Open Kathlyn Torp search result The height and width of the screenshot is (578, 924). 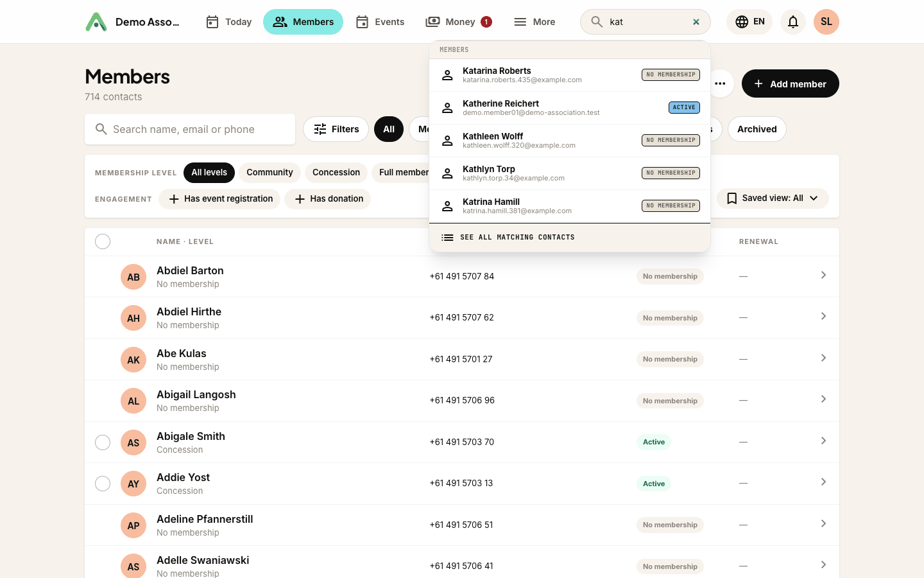(x=570, y=173)
